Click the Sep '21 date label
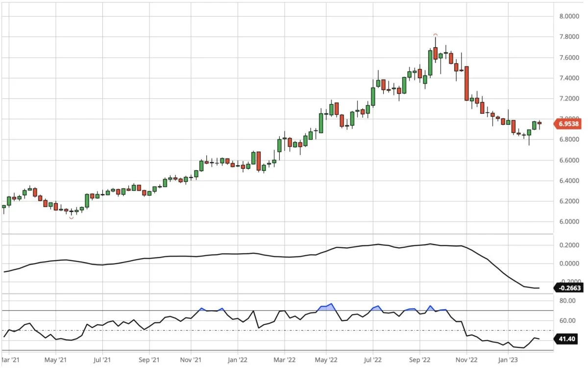 [148, 359]
